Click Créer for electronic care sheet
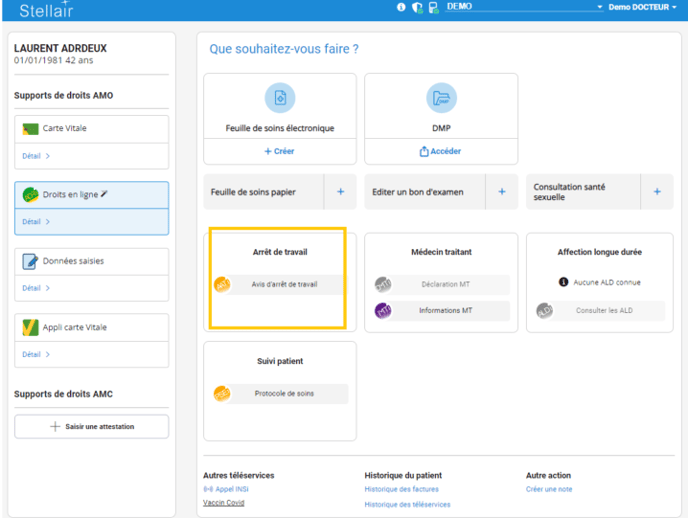This screenshot has width=688, height=518. coord(280,151)
